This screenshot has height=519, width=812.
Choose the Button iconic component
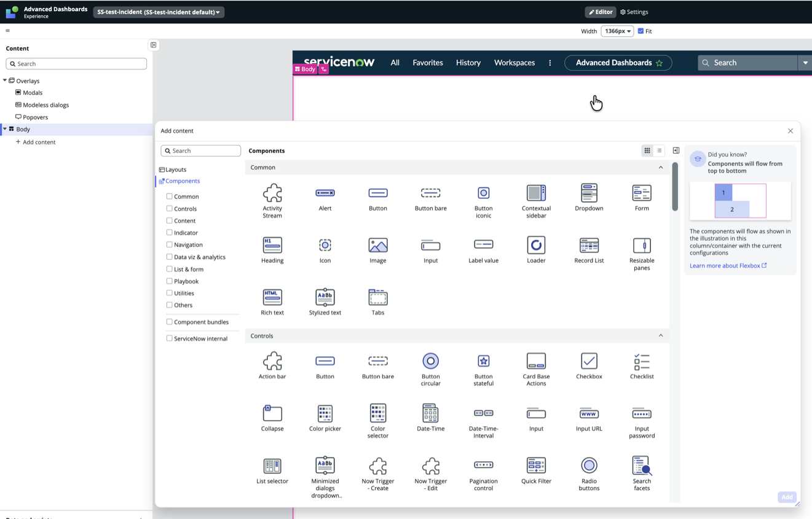(484, 201)
